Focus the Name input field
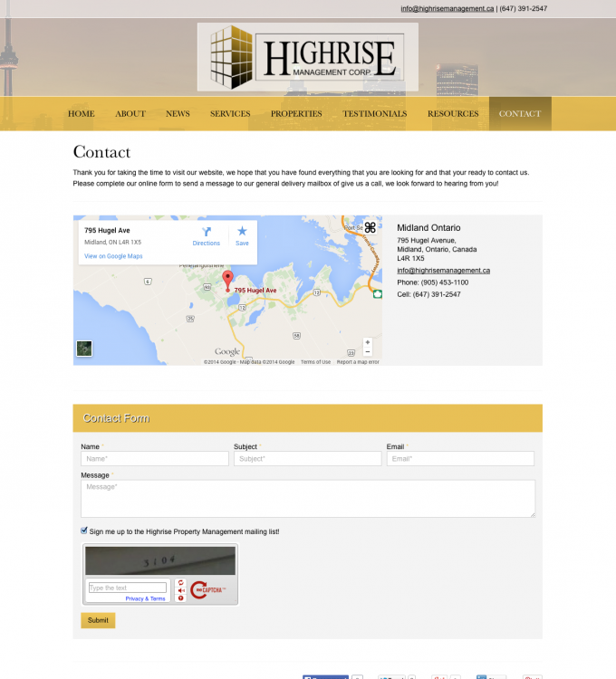The height and width of the screenshot is (679, 616). point(154,459)
